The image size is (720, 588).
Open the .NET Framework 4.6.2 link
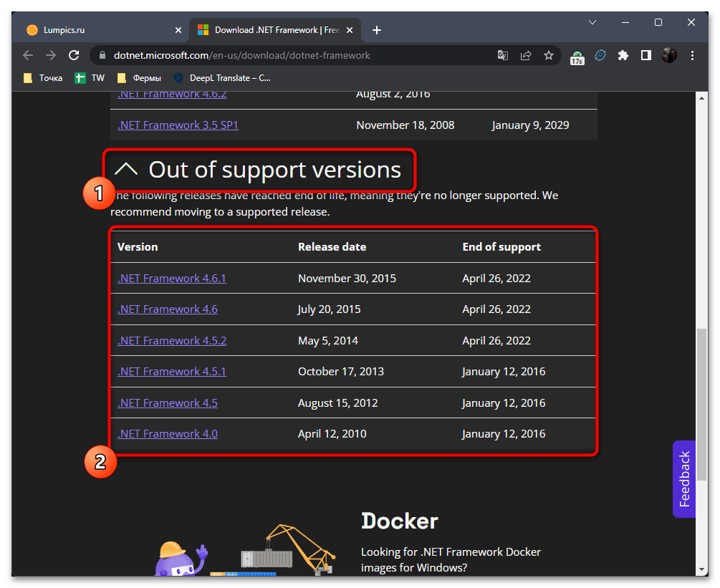coord(172,95)
